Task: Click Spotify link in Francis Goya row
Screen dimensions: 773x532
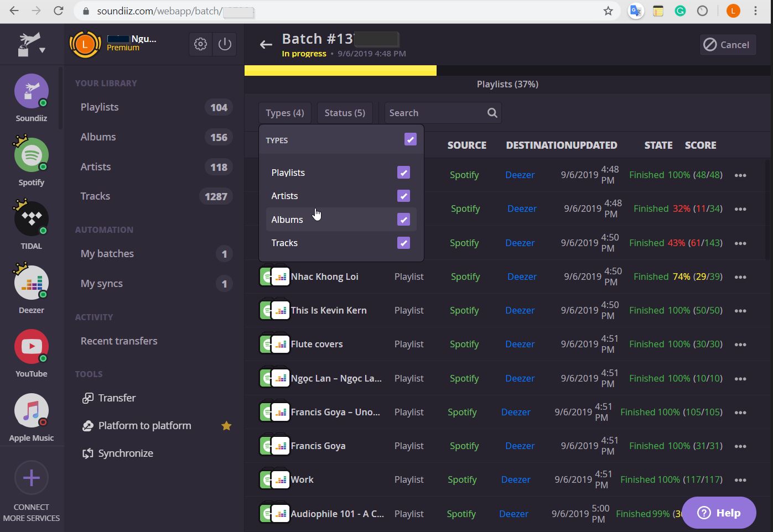Action: [464, 446]
